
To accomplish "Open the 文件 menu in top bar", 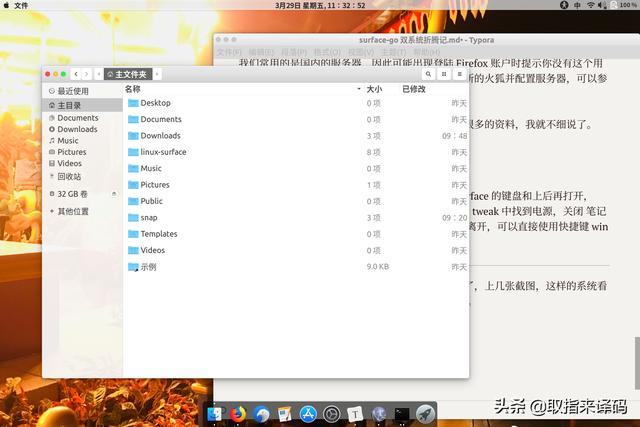I will pyautogui.click(x=21, y=5).
